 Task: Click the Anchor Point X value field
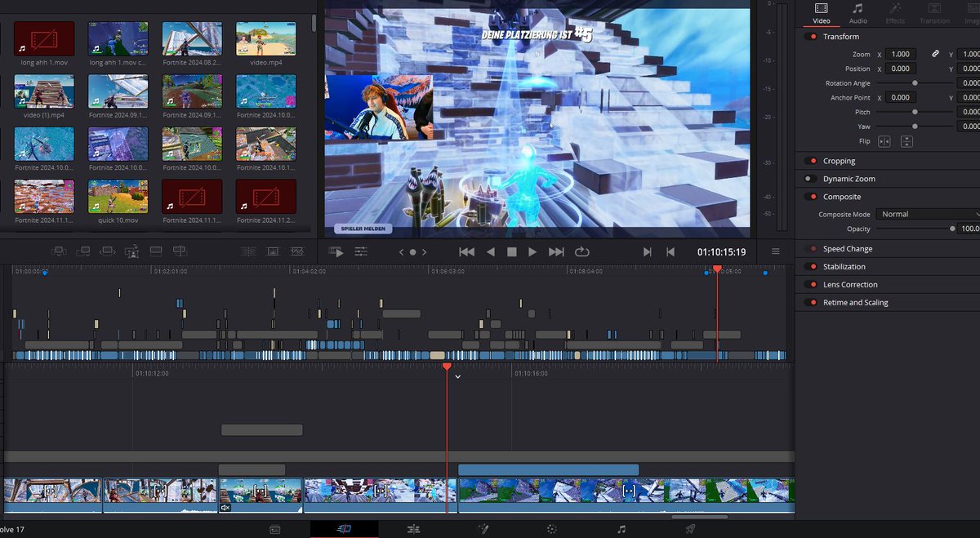click(900, 97)
